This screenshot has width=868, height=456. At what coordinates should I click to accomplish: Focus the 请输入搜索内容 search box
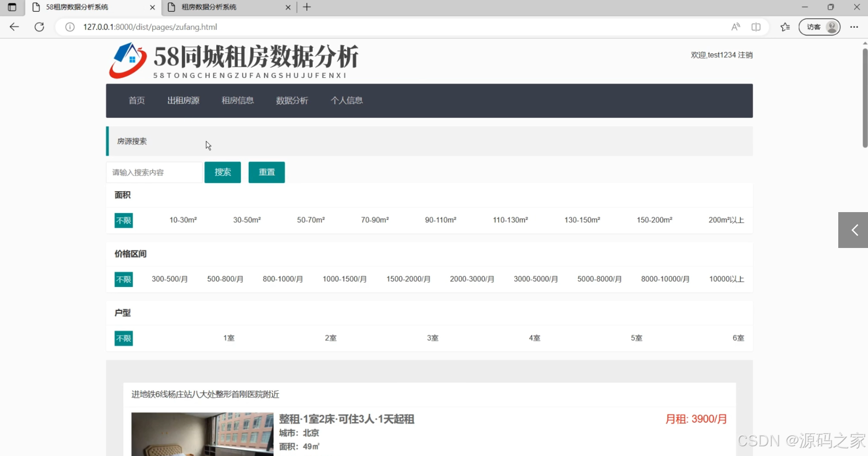pos(154,172)
